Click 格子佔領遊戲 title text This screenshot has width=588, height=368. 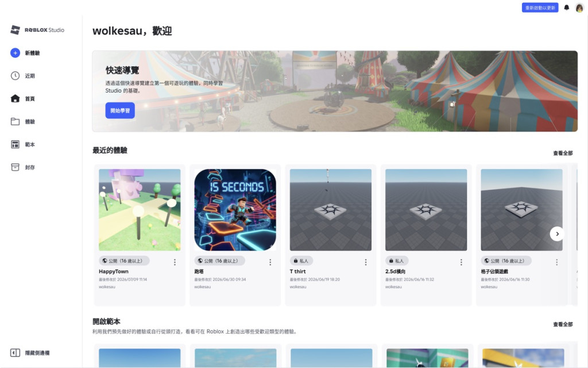pos(494,271)
